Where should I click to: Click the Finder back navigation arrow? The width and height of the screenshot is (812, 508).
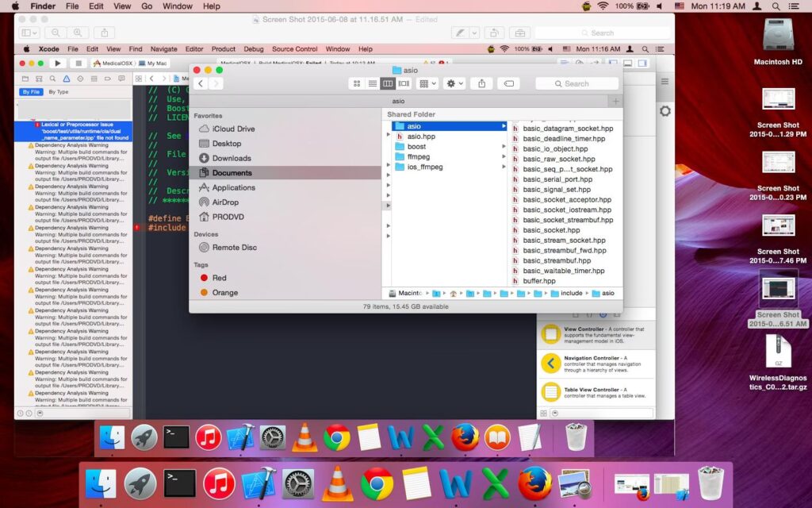pos(201,83)
